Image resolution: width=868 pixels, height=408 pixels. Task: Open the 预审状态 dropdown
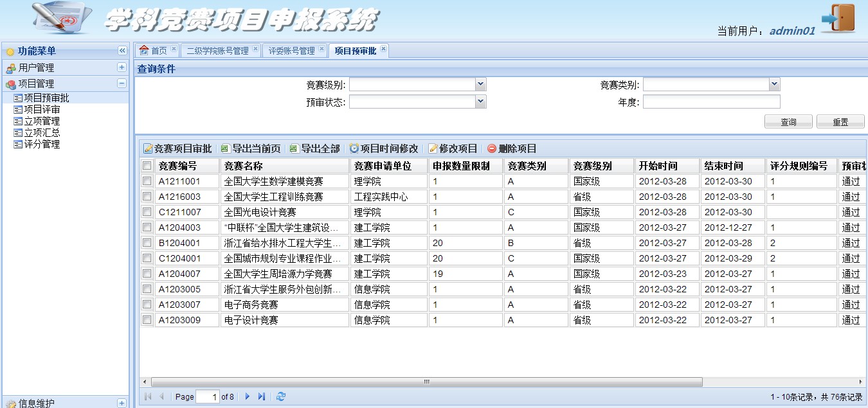click(480, 102)
